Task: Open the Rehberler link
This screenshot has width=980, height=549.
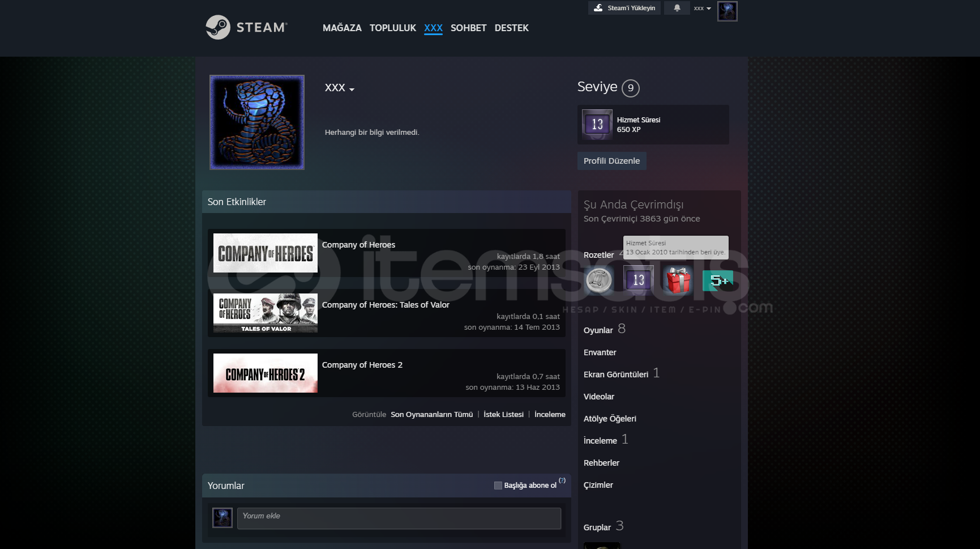Action: pyautogui.click(x=601, y=463)
